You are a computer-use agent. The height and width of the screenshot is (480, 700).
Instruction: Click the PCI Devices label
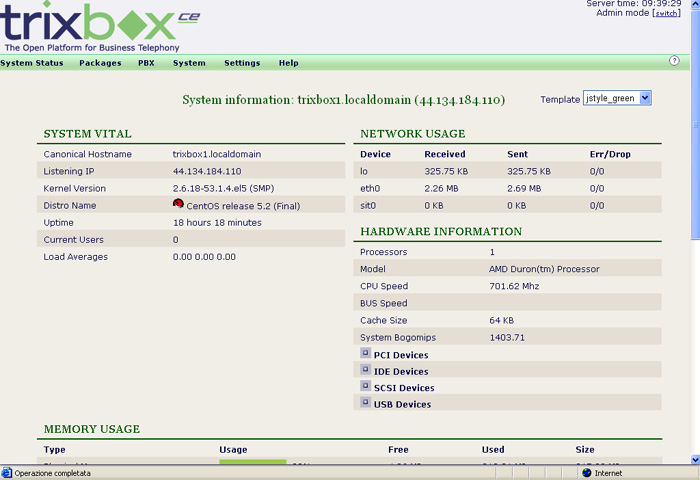coord(401,355)
